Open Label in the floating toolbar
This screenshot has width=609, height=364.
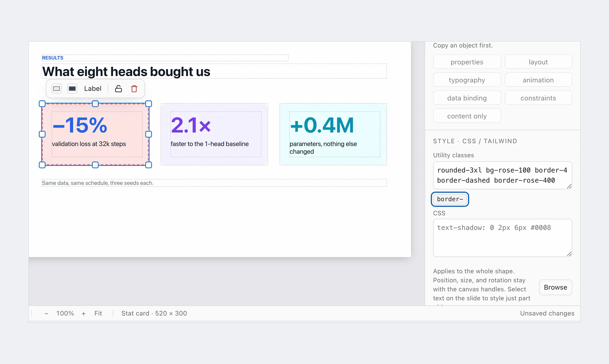point(93,89)
